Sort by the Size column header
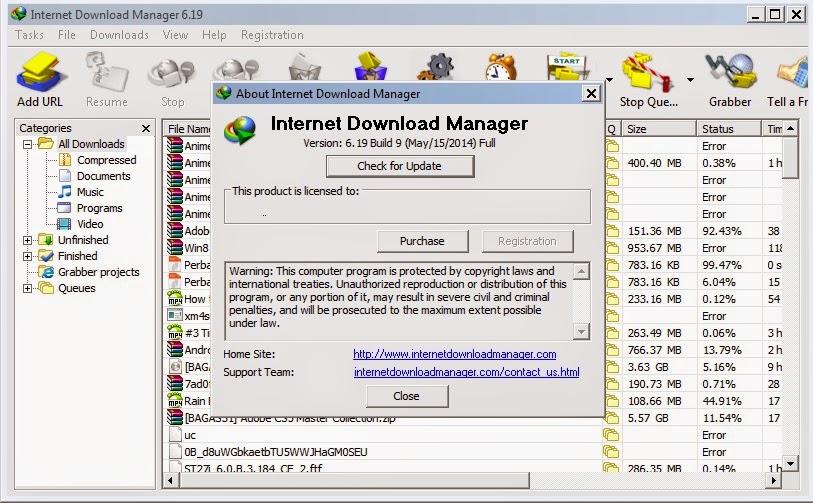Image resolution: width=813 pixels, height=503 pixels. click(x=659, y=129)
